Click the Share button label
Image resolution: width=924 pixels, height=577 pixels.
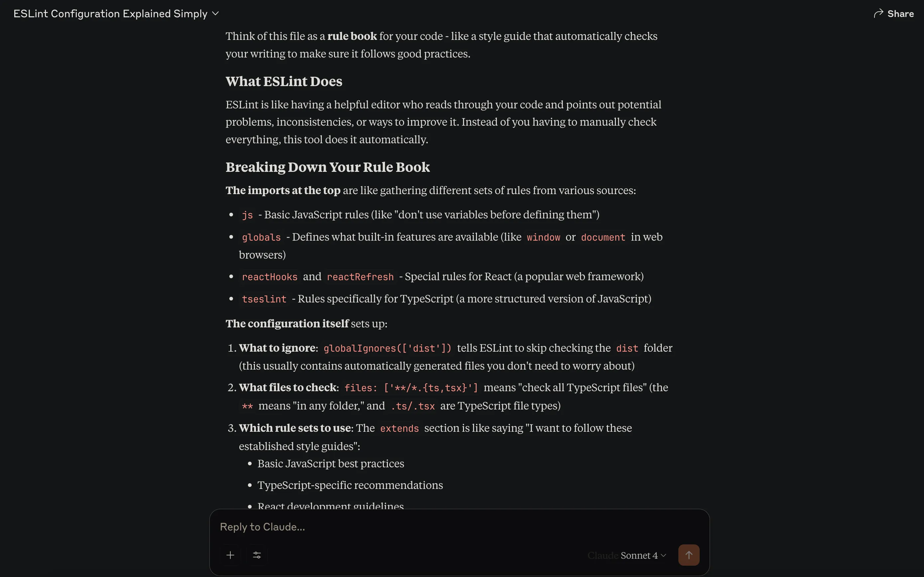[x=900, y=14]
